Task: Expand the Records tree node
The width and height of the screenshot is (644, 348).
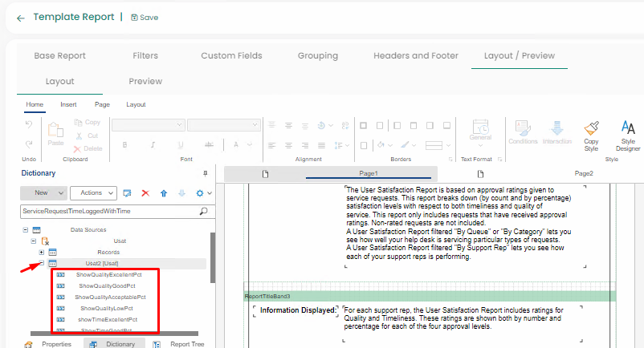Action: [x=42, y=252]
